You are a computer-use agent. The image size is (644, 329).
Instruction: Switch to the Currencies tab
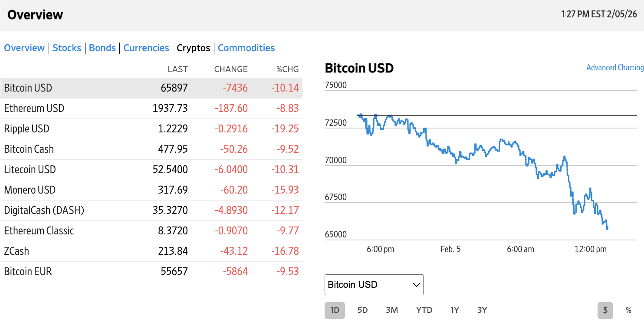click(x=146, y=48)
